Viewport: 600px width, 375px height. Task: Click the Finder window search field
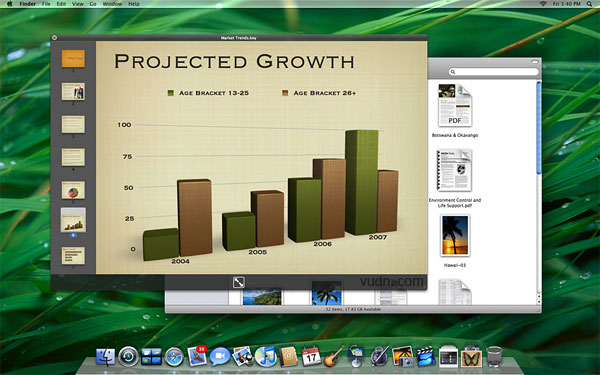pos(494,72)
